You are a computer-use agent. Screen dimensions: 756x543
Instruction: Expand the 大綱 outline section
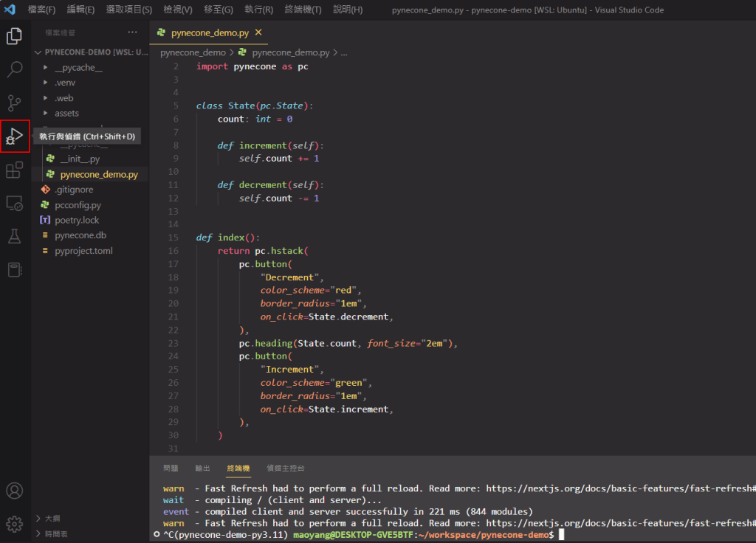click(52, 518)
